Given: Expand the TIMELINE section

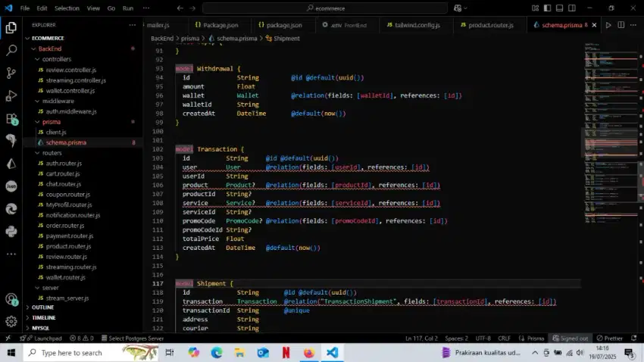Looking at the screenshot, I should tap(43, 317).
